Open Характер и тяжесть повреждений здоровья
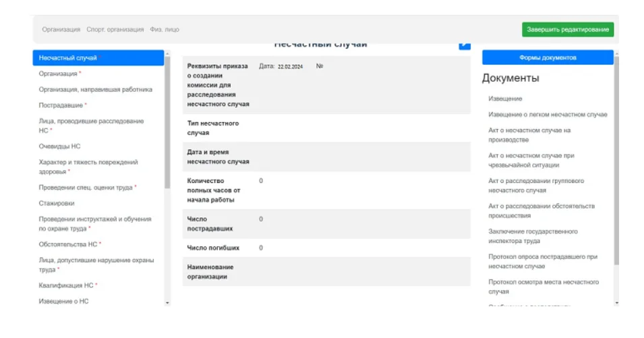 tap(88, 167)
